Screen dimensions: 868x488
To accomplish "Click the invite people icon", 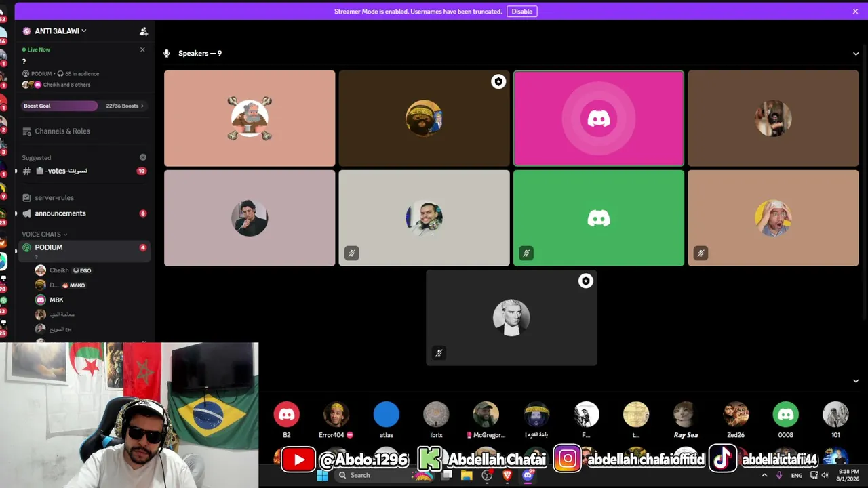I will [x=143, y=31].
